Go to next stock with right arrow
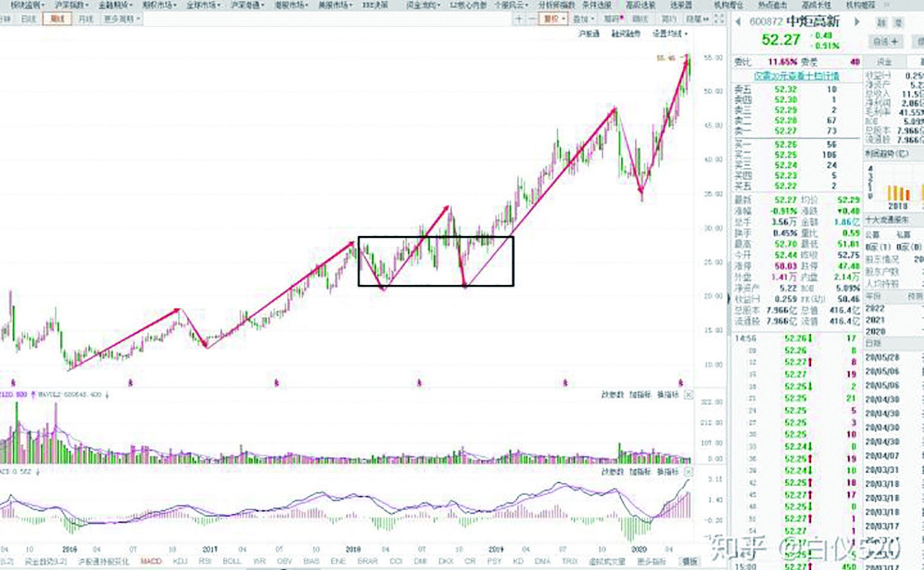Screen dimensions: 924x570 click(856, 22)
